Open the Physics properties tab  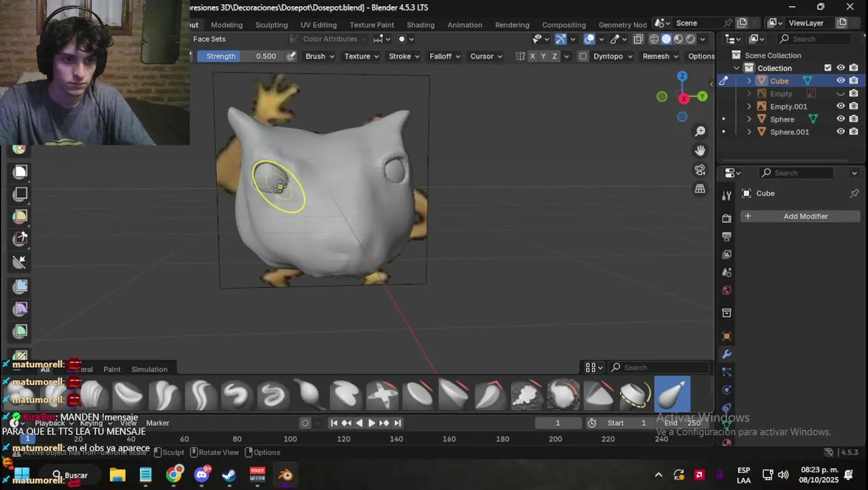[726, 390]
